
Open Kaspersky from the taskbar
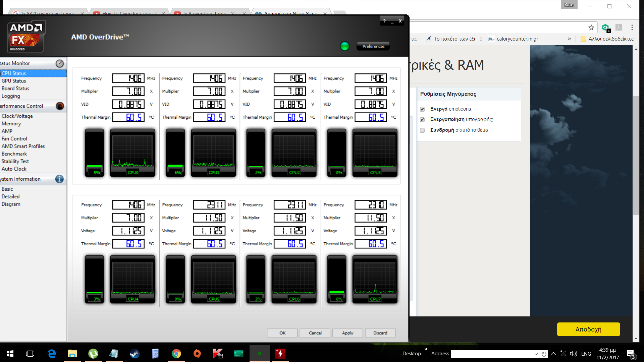[218, 354]
